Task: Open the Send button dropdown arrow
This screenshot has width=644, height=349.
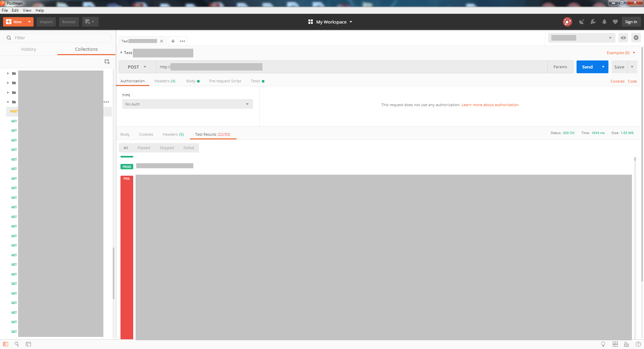Action: (603, 67)
